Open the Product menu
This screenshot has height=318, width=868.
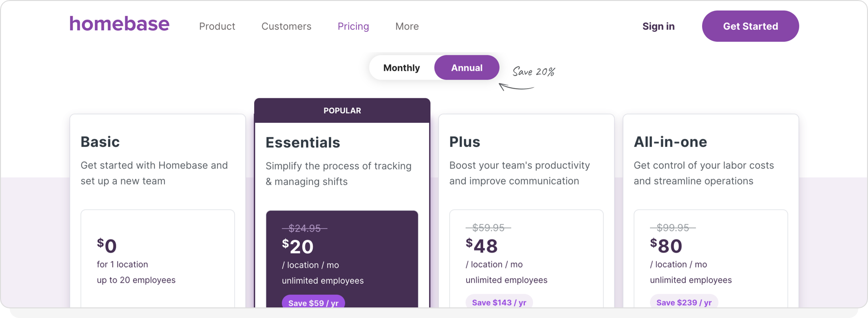click(x=217, y=26)
